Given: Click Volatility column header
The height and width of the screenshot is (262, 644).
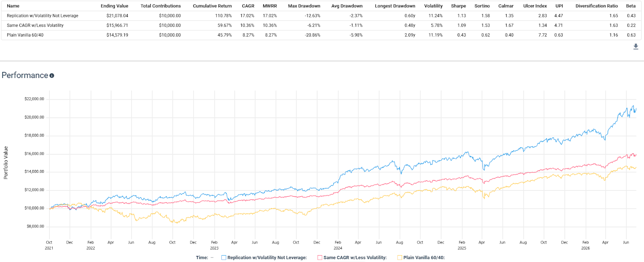Looking at the screenshot, I should tap(433, 6).
